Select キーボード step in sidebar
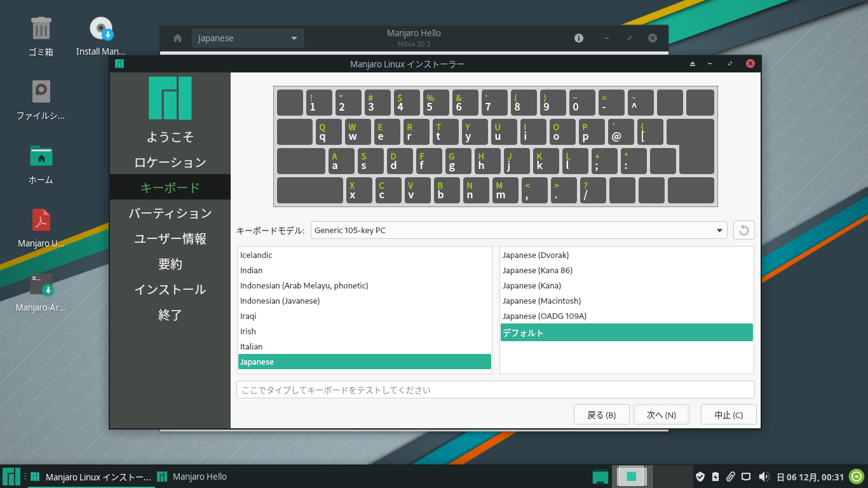Image resolution: width=868 pixels, height=488 pixels. tap(170, 187)
